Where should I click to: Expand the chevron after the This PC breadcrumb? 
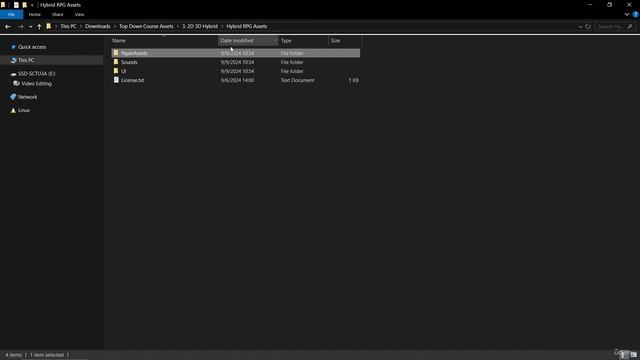click(x=80, y=26)
